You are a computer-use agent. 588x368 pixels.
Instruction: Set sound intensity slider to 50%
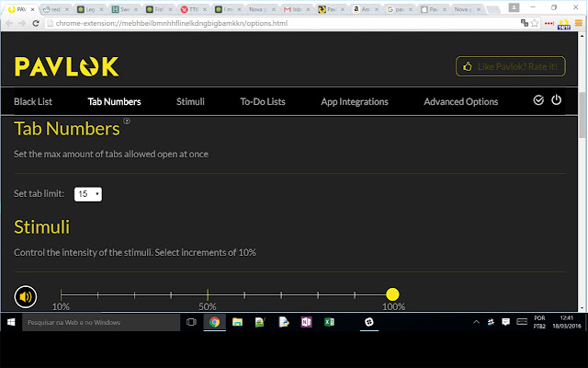208,294
